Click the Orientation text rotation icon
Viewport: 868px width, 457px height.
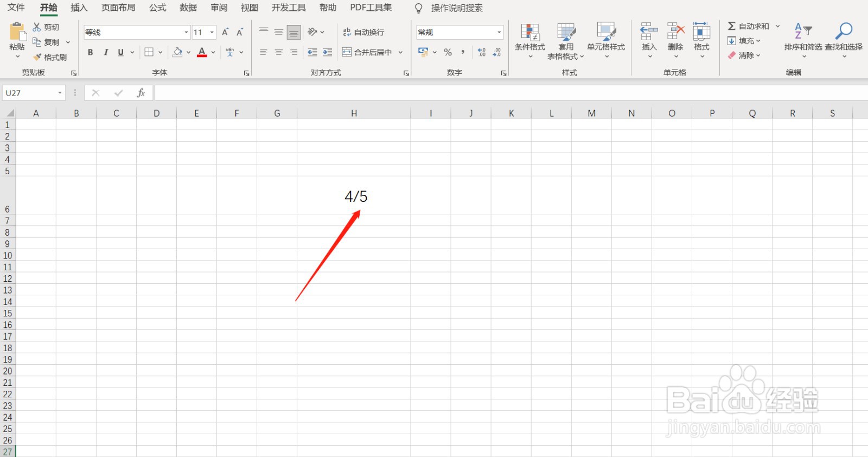(x=312, y=32)
